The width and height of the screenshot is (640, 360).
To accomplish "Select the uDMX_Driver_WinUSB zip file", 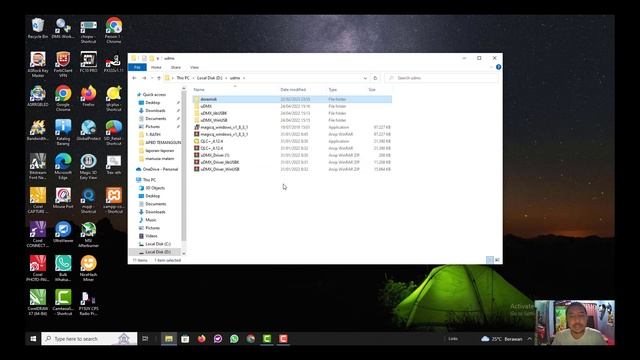I will click(292, 169).
